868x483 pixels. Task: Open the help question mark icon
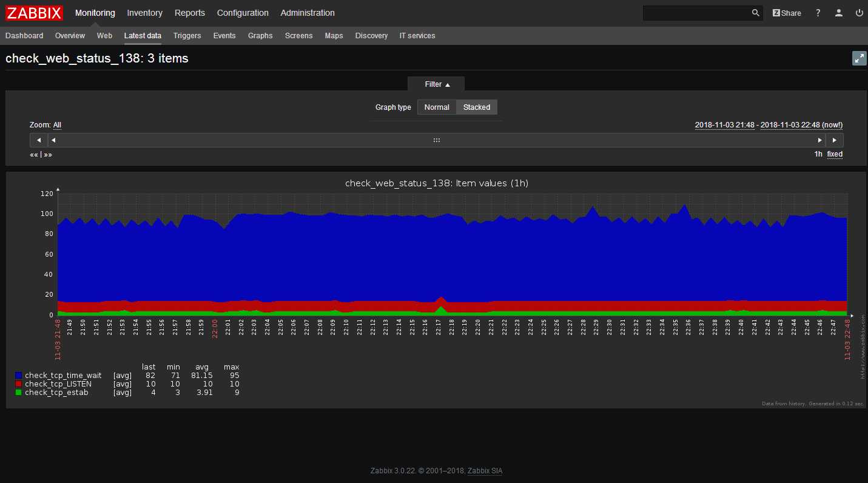click(x=818, y=13)
